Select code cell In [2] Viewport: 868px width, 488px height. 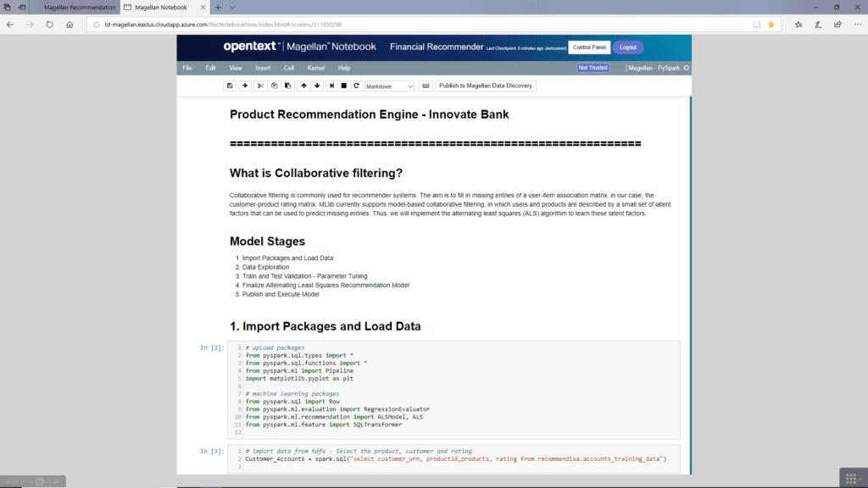(453, 390)
